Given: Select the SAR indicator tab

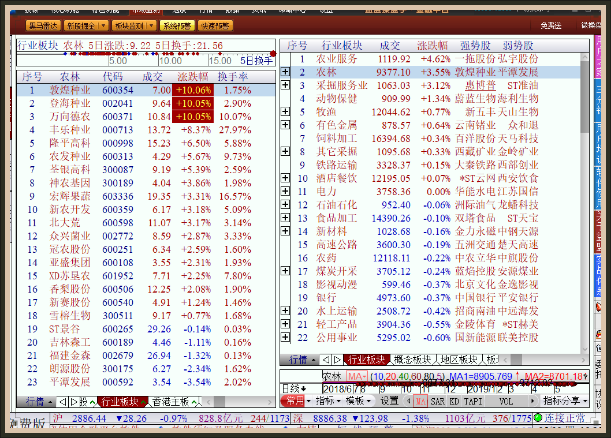Looking at the screenshot, I should point(437,401).
